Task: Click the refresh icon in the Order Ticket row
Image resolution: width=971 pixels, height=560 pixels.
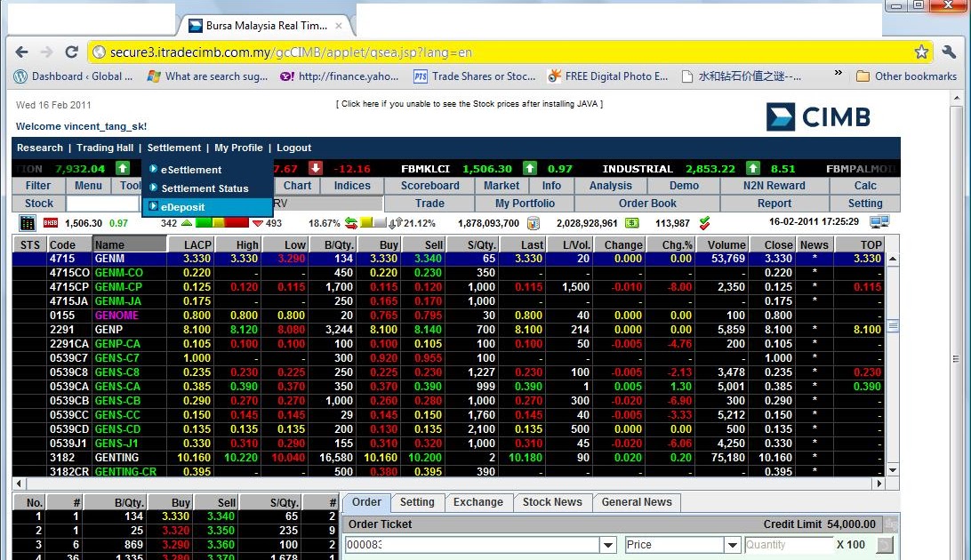Action: click(x=886, y=545)
